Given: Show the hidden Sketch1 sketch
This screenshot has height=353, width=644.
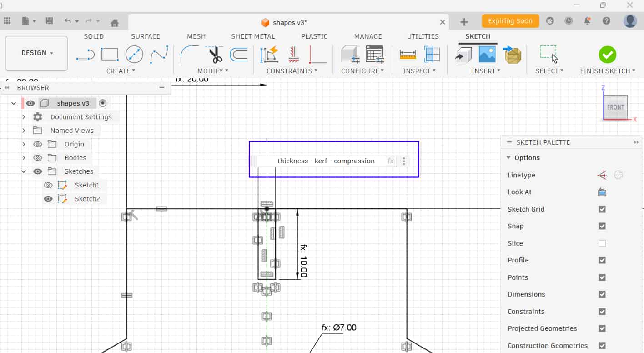Looking at the screenshot, I should coord(48,185).
